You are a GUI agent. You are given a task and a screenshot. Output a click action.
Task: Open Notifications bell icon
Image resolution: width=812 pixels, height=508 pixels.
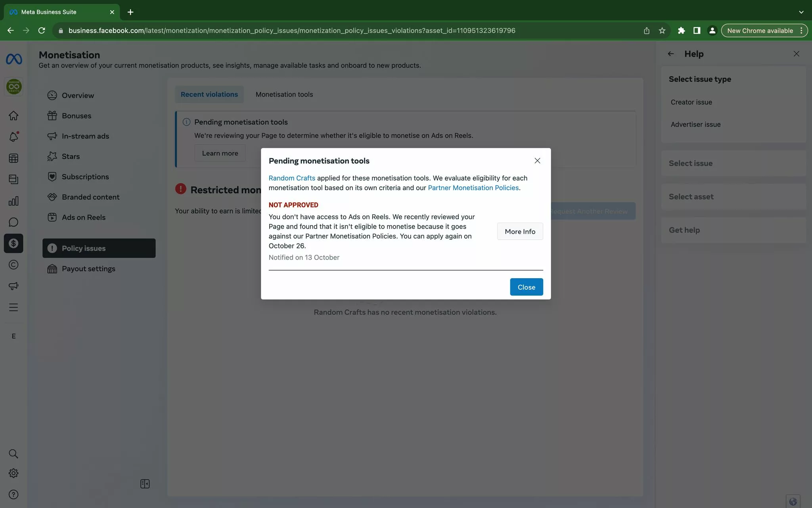coord(13,137)
